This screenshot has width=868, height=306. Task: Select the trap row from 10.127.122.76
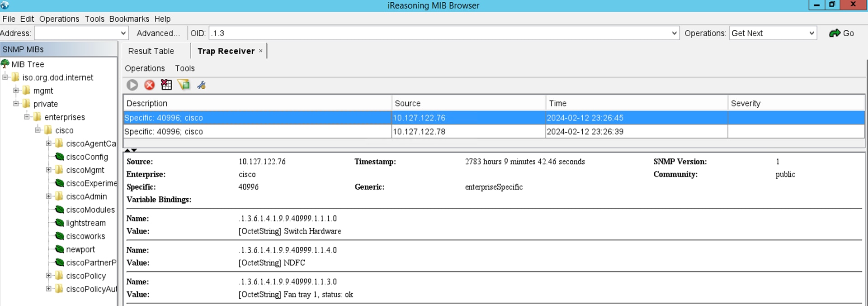point(494,118)
